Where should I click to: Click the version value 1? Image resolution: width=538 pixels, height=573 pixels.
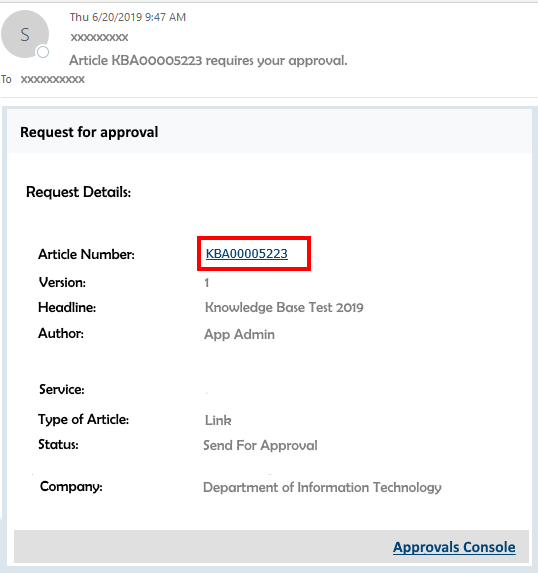point(207,283)
